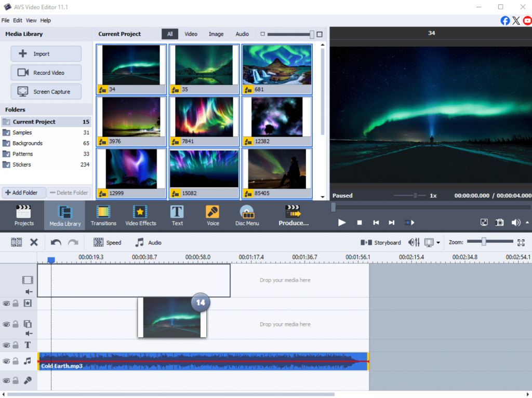This screenshot has width=532, height=398.
Task: Open the Video Effects panel
Action: tap(140, 215)
